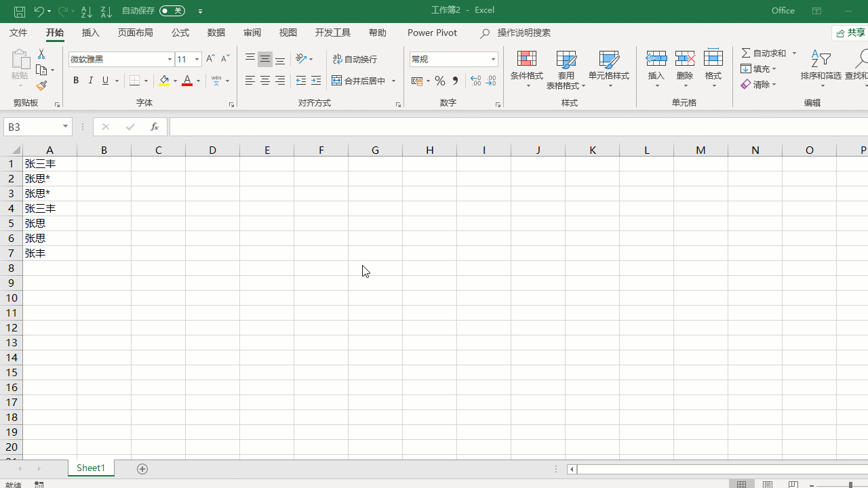The width and height of the screenshot is (868, 488).
Task: Click the Save icon in the title bar
Action: [20, 12]
